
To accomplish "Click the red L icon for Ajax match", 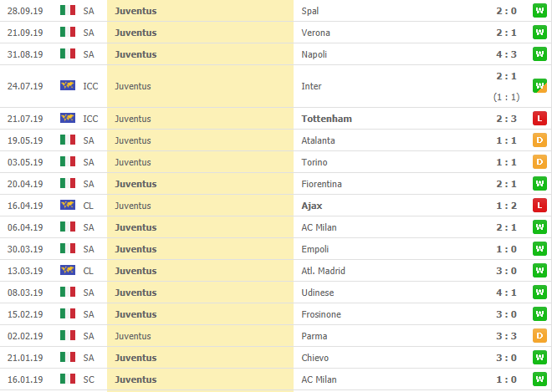I will (x=539, y=206).
